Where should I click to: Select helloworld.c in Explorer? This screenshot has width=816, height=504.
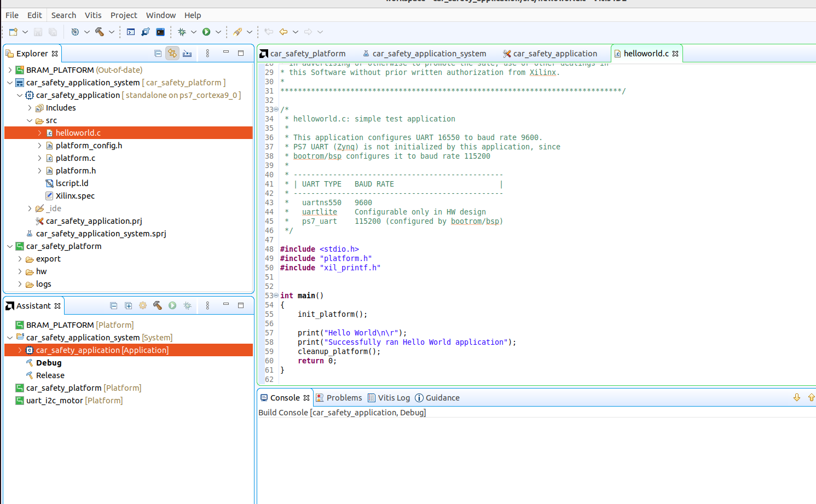129,133
